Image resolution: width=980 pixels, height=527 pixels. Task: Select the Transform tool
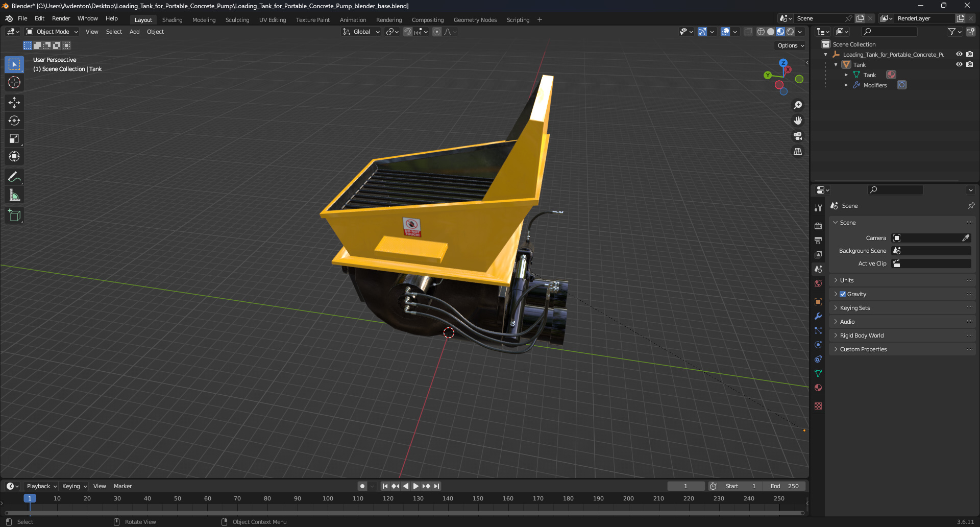coord(14,156)
